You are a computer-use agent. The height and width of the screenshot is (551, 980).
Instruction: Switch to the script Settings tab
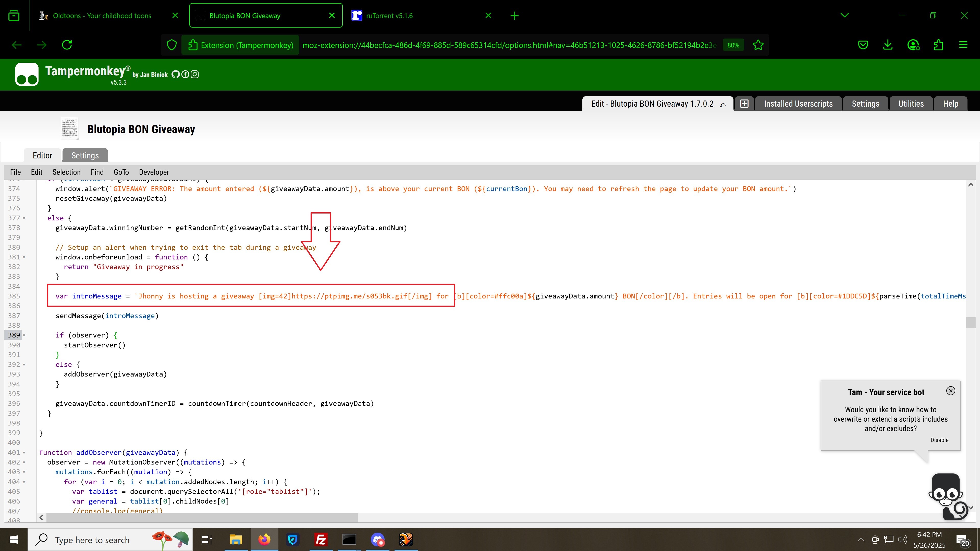[x=85, y=155]
